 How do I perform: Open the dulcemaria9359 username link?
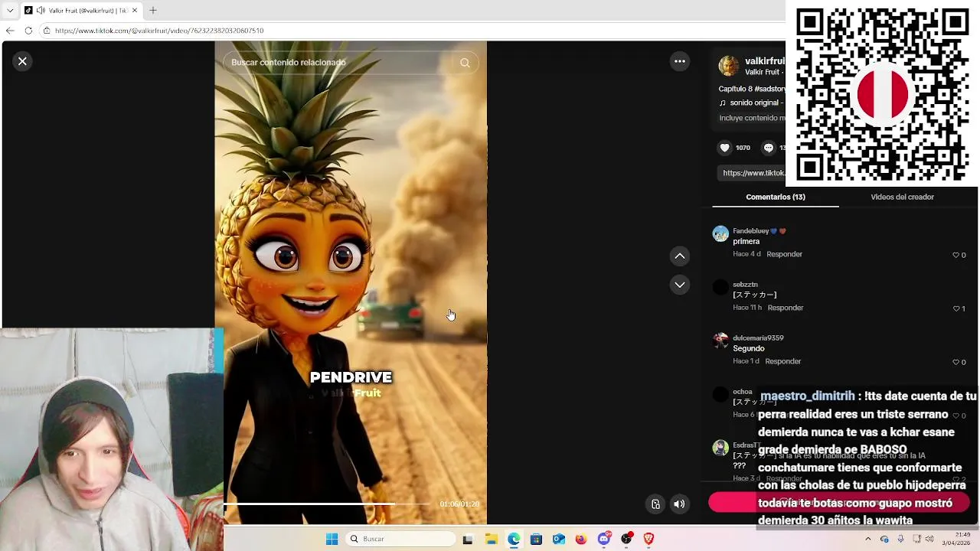[x=758, y=338]
